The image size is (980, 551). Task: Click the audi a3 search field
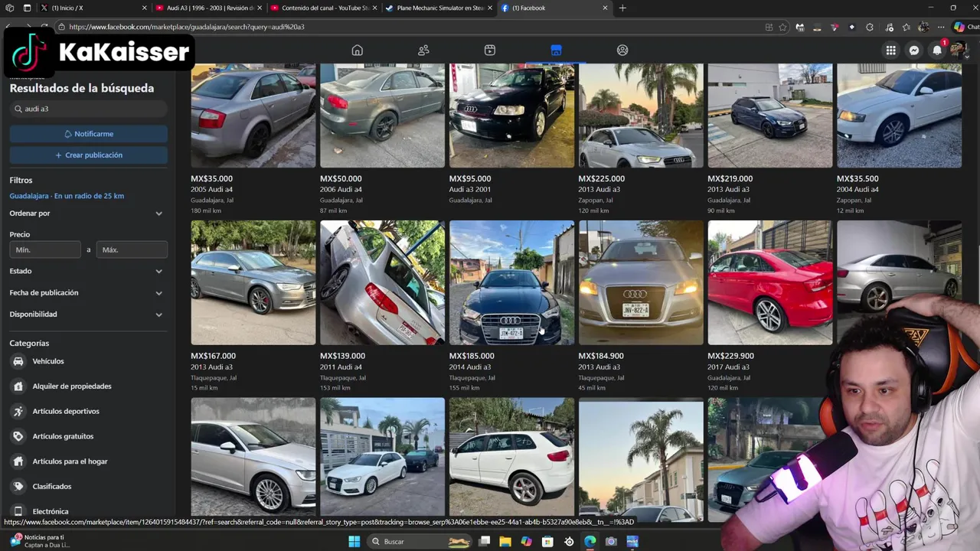coord(89,109)
